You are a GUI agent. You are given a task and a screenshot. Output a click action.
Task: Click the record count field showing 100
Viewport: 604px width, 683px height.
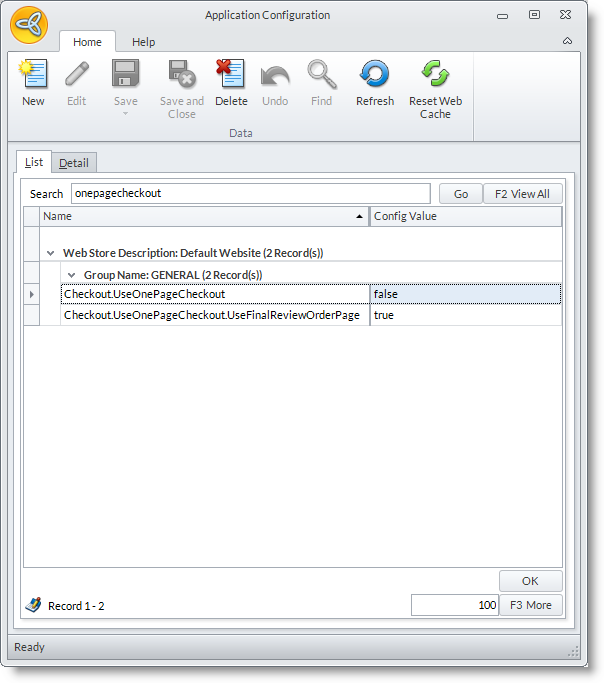pyautogui.click(x=455, y=605)
